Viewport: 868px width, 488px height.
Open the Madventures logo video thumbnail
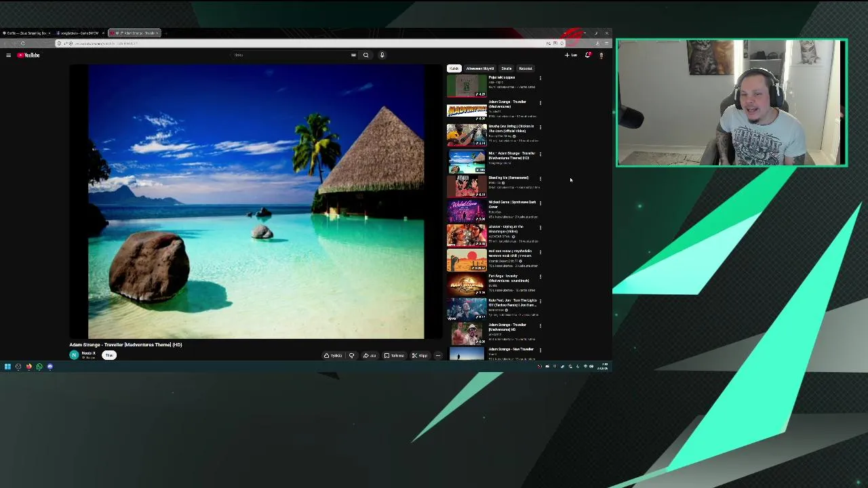pos(467,110)
